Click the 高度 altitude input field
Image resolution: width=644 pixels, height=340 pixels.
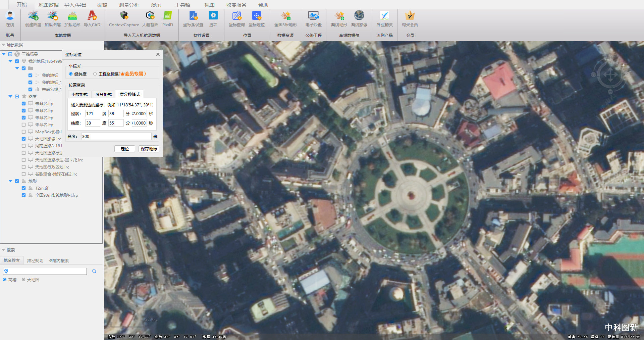116,136
